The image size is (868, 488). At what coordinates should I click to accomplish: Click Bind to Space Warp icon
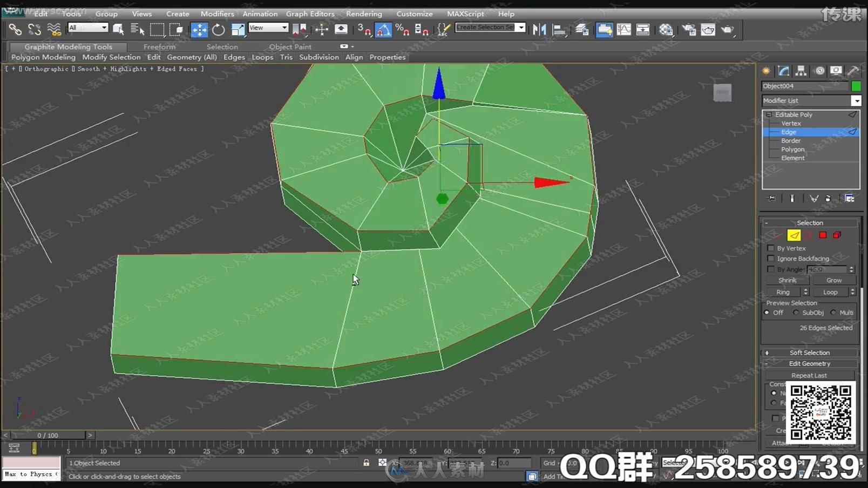54,30
